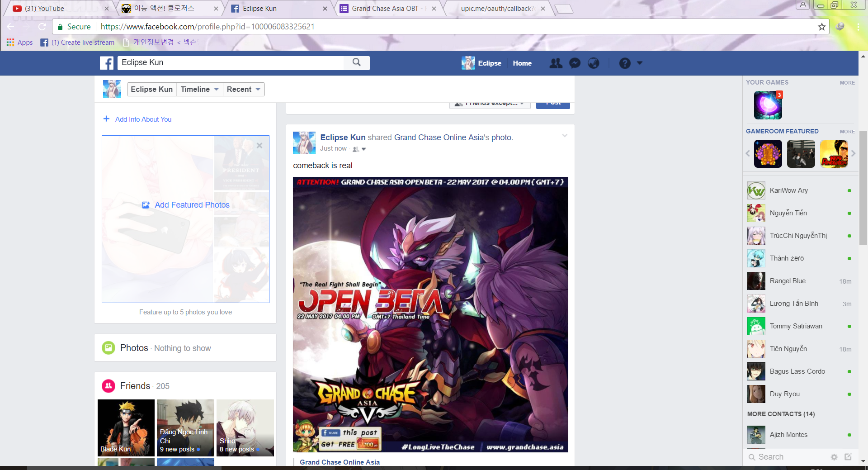
Task: Click the Eclipse Kun profile name button
Action: (151, 89)
